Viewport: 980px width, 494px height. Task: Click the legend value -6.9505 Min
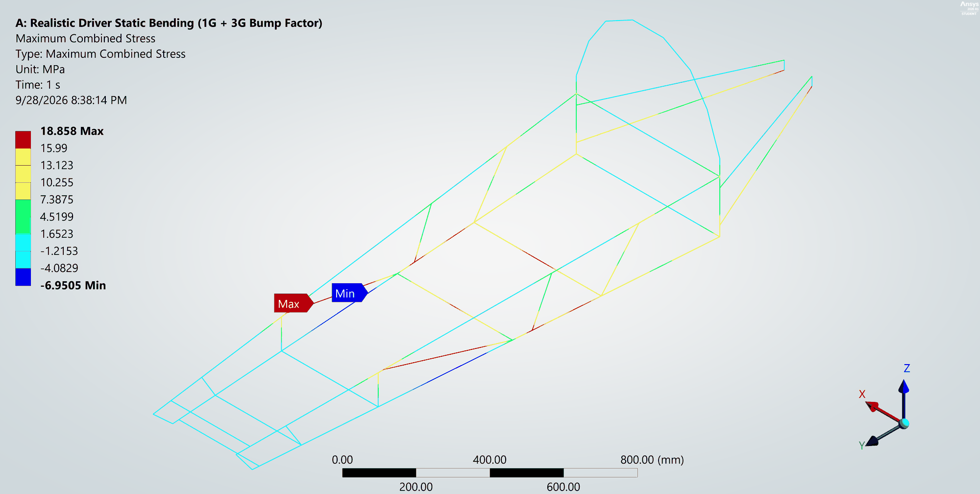73,285
